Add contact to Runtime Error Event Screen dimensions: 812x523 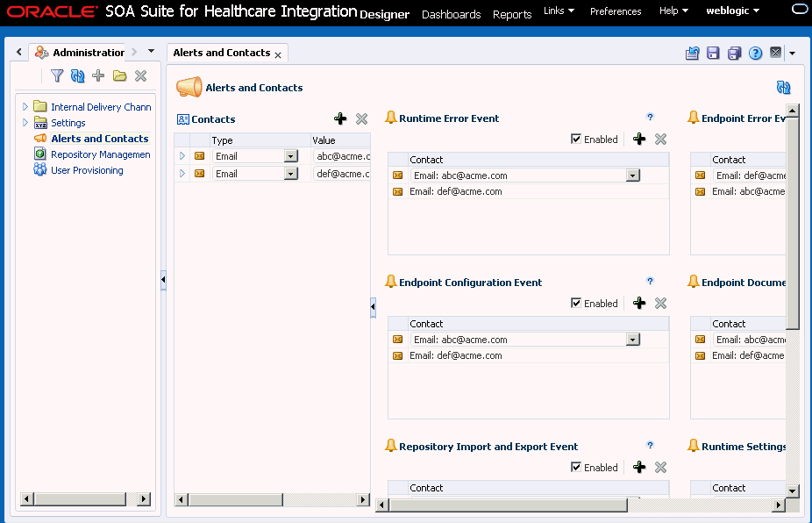click(639, 139)
